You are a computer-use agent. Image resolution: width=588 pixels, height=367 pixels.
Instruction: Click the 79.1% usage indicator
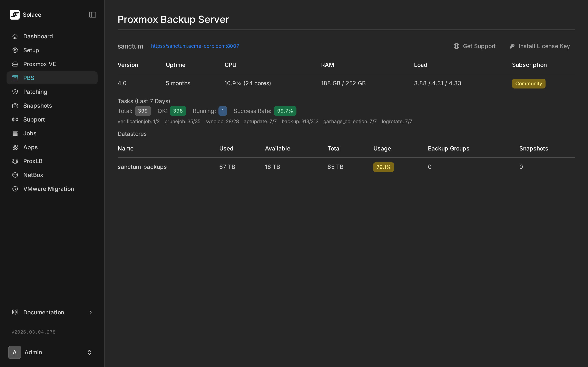(x=383, y=167)
